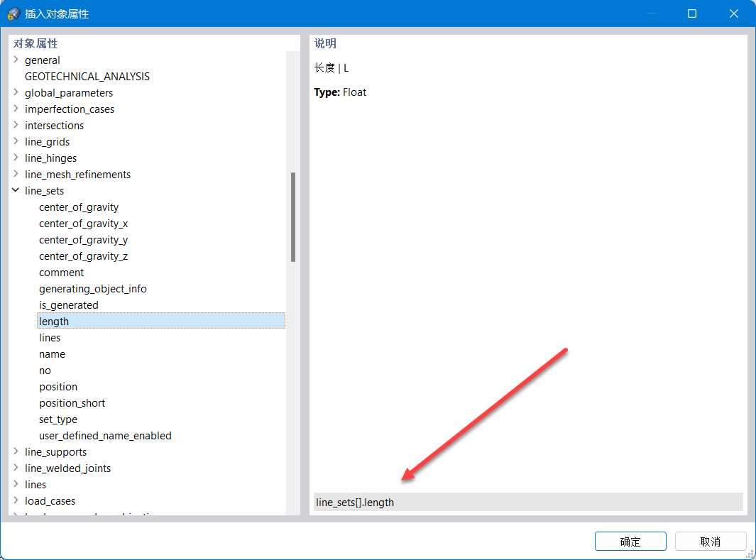Click the 'Type: Float' description text
This screenshot has width=756, height=560.
pos(340,92)
